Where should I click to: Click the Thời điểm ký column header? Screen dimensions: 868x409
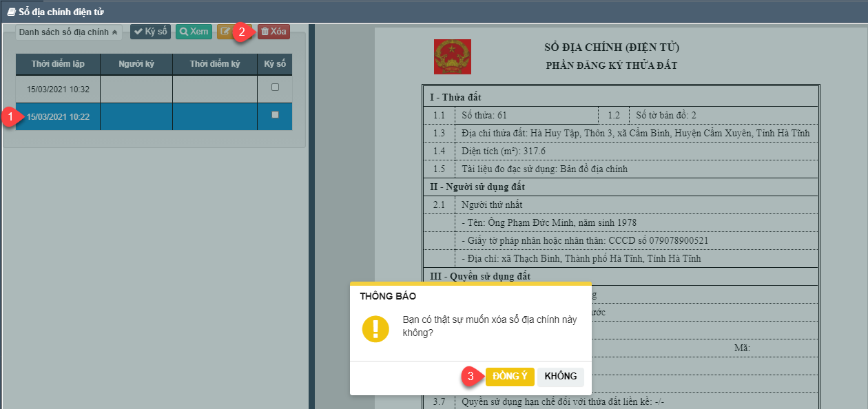[x=215, y=64]
